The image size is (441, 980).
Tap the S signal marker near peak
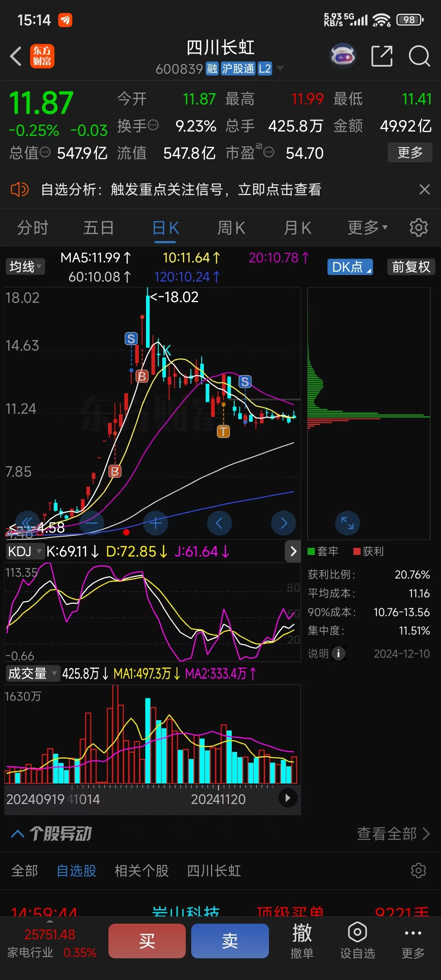[x=131, y=338]
